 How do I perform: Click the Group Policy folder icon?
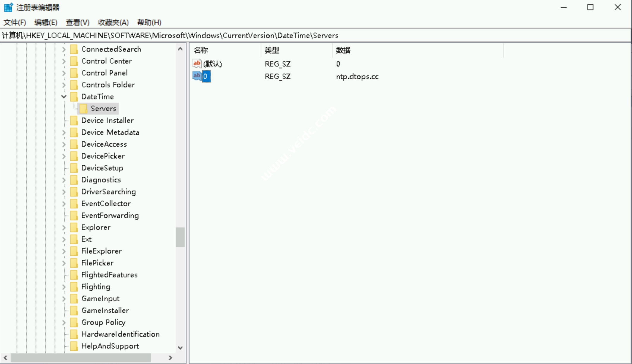click(74, 322)
